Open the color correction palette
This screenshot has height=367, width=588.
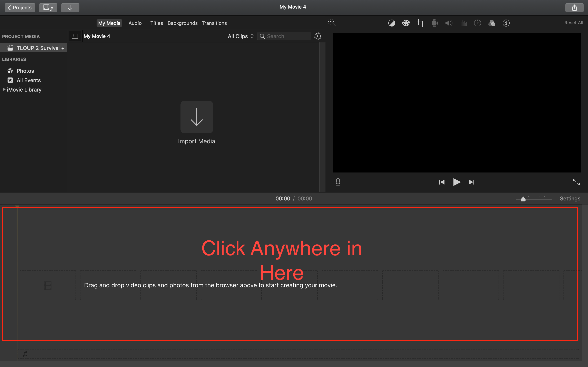[x=406, y=23]
